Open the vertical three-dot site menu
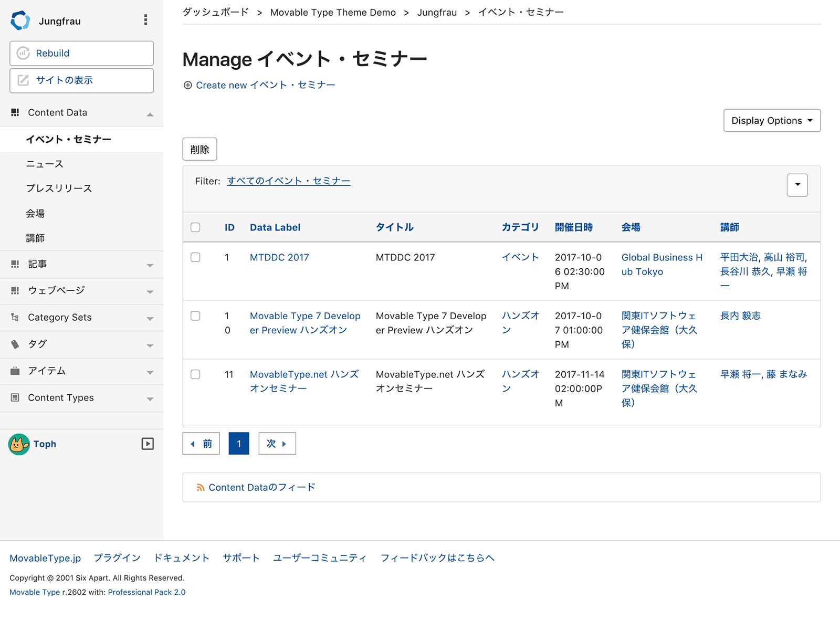Viewport: 840px width, 620px height. pos(145,20)
